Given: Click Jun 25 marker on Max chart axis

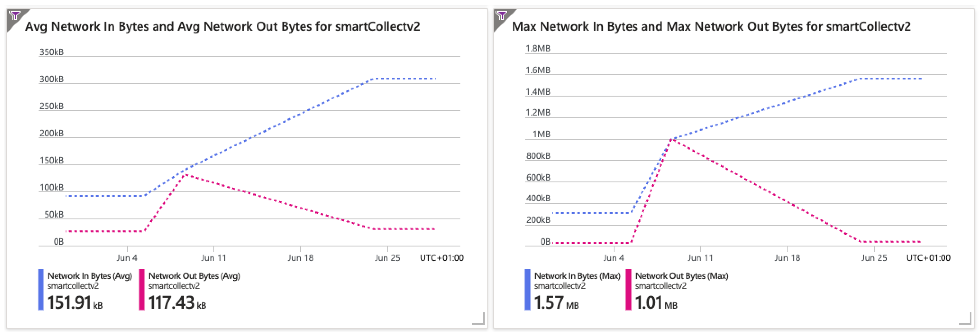Looking at the screenshot, I should [874, 258].
